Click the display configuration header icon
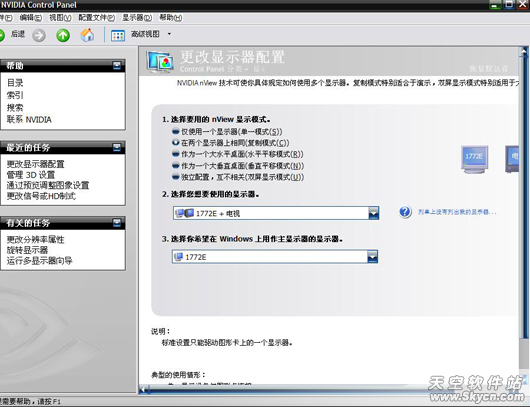The width and height of the screenshot is (530, 407). coord(160,61)
